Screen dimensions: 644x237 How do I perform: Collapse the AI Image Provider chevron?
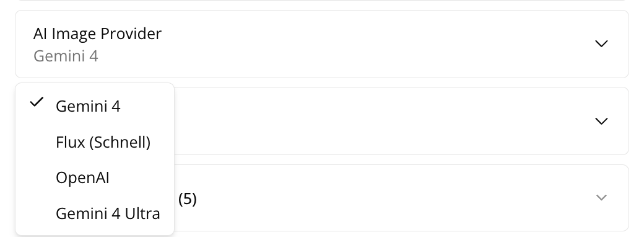coord(601,43)
